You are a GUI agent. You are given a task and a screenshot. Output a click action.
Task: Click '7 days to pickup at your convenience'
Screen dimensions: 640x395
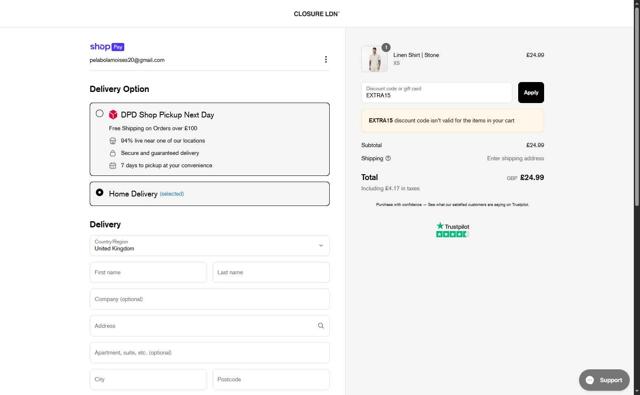167,165
